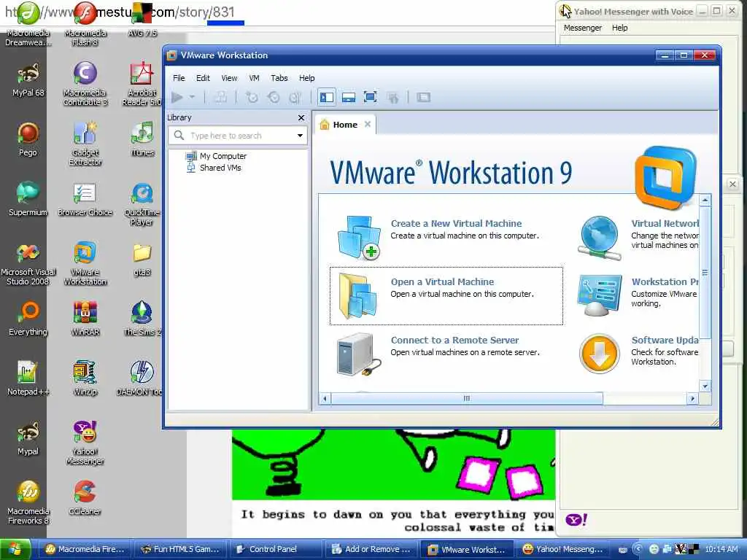Click the Take Snapshot toolbar icon
The image size is (747, 560).
pyautogui.click(x=252, y=98)
